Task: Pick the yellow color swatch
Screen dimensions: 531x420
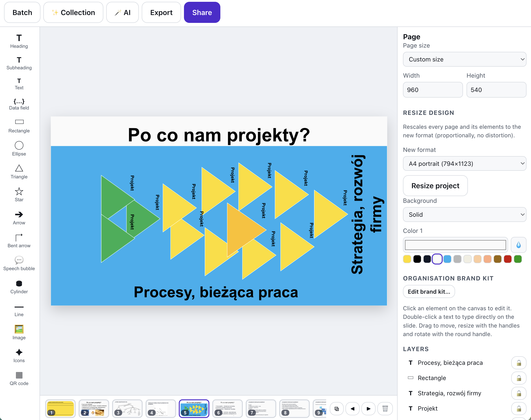Action: [x=407, y=259]
